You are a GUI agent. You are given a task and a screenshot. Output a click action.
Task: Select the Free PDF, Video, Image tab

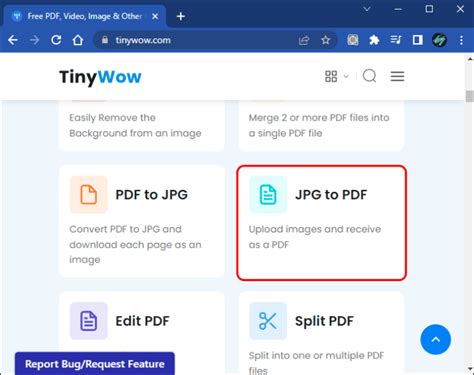pyautogui.click(x=85, y=16)
